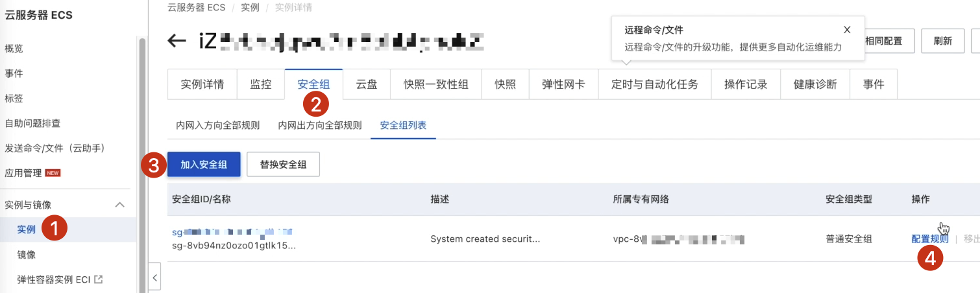Select 镜像 in the sidebar
This screenshot has width=980, height=293.
[27, 255]
